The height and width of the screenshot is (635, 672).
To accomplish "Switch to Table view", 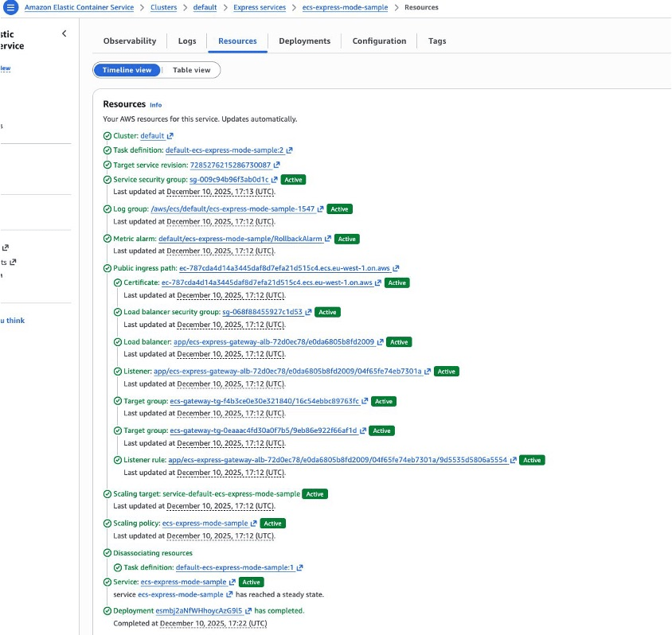I will [191, 70].
